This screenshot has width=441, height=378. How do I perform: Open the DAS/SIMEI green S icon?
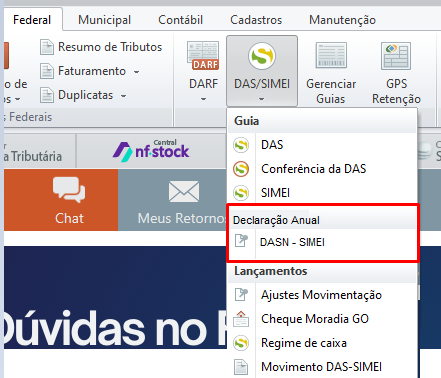pyautogui.click(x=262, y=56)
